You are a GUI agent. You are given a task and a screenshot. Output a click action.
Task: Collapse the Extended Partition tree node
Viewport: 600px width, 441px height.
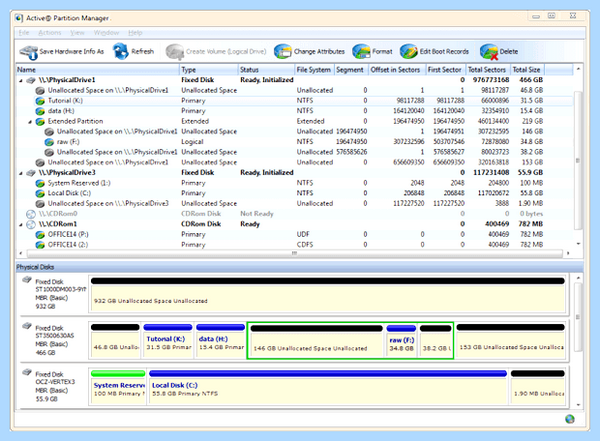coord(30,122)
